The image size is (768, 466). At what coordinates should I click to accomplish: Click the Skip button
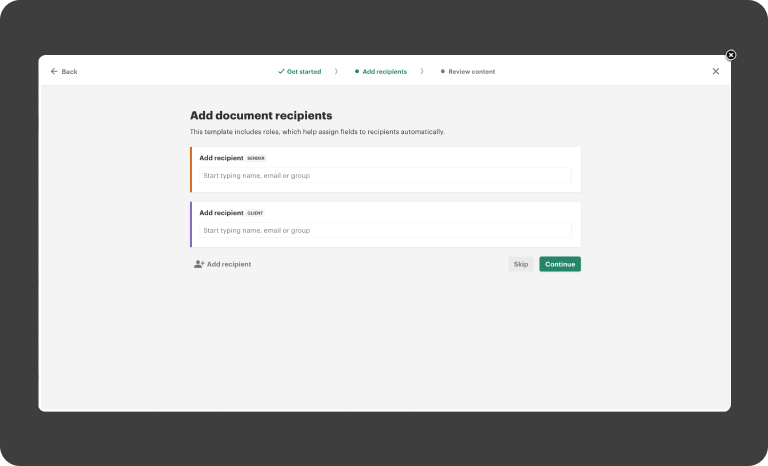521,264
